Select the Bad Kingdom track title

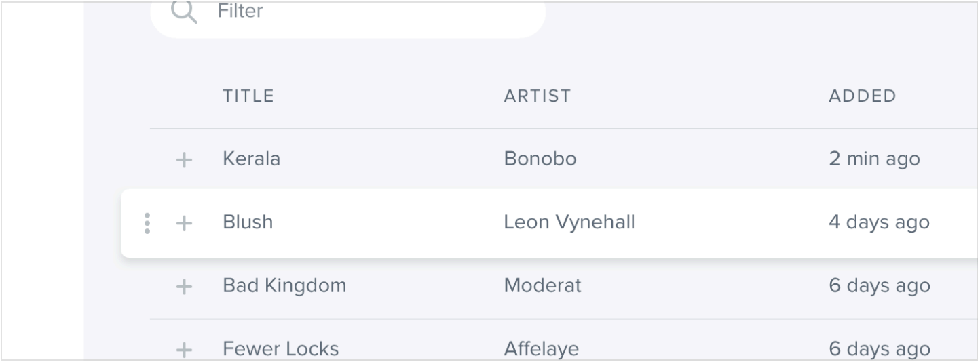[x=284, y=286]
